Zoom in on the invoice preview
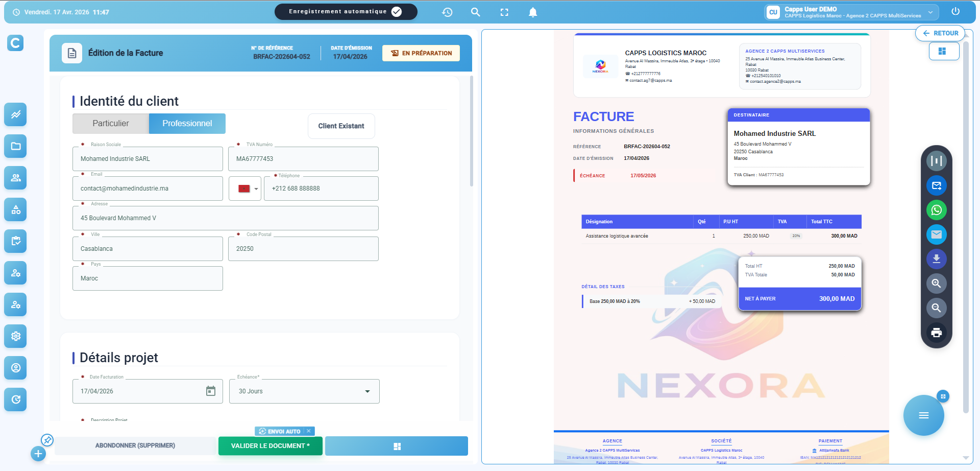The width and height of the screenshot is (980, 471). 937,284
